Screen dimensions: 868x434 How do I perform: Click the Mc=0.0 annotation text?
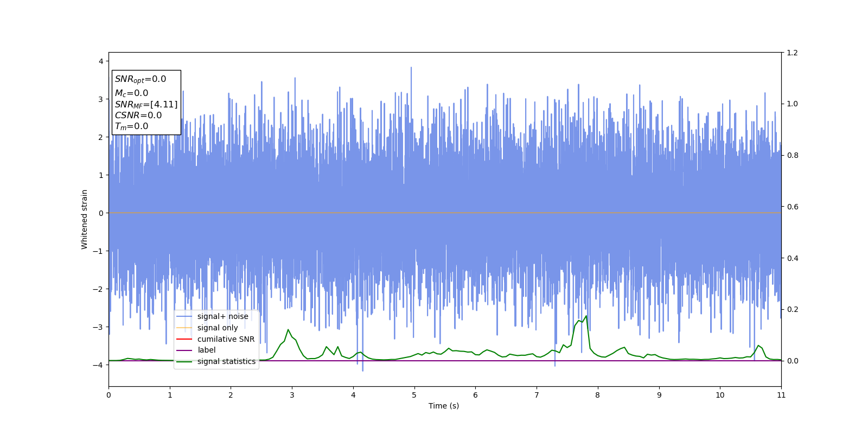(x=131, y=93)
